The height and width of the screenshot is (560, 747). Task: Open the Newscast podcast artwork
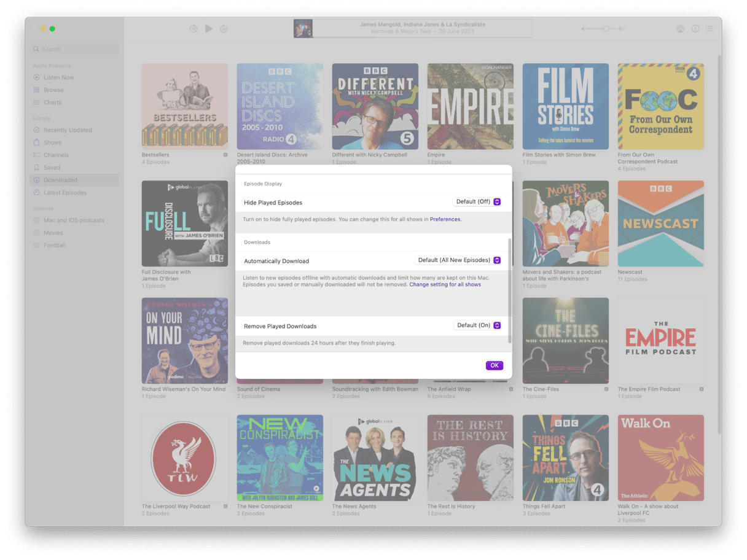[x=660, y=224]
